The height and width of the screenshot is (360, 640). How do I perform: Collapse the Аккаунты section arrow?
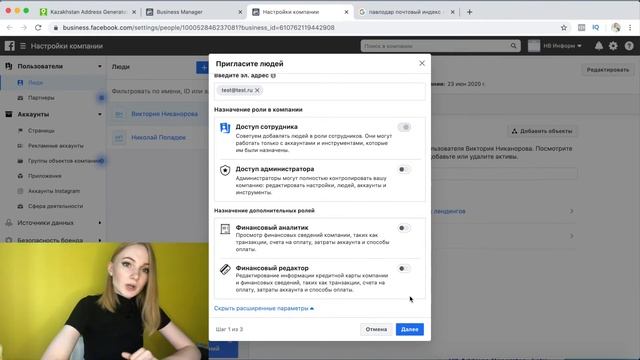100,114
